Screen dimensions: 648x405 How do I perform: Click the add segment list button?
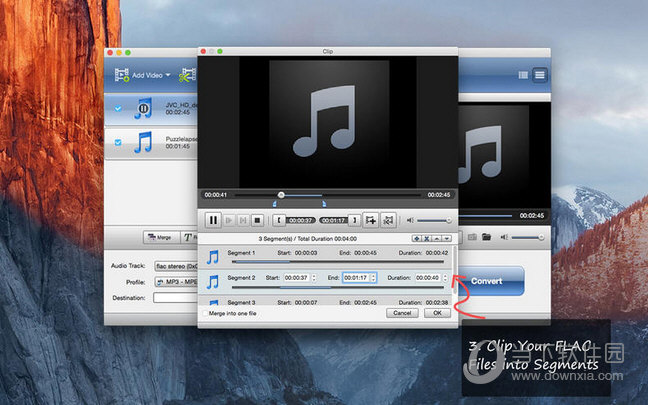(417, 238)
